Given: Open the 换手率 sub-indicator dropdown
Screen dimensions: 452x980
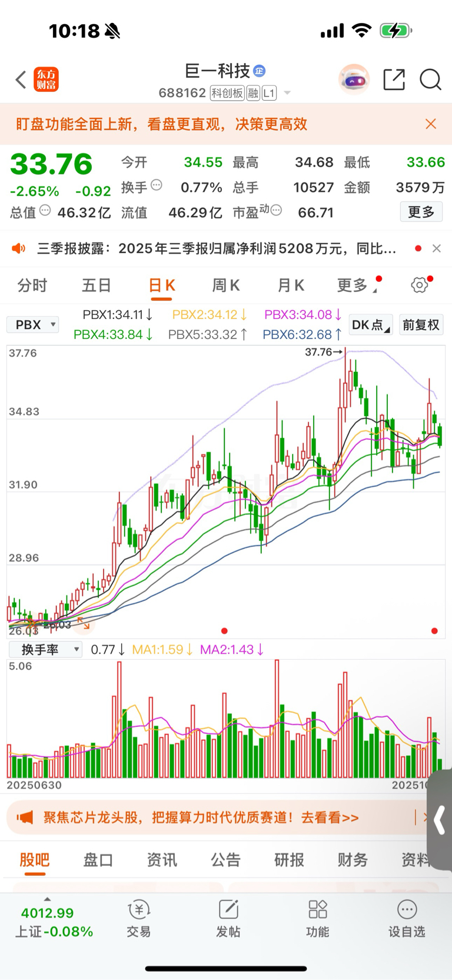Looking at the screenshot, I should [45, 650].
